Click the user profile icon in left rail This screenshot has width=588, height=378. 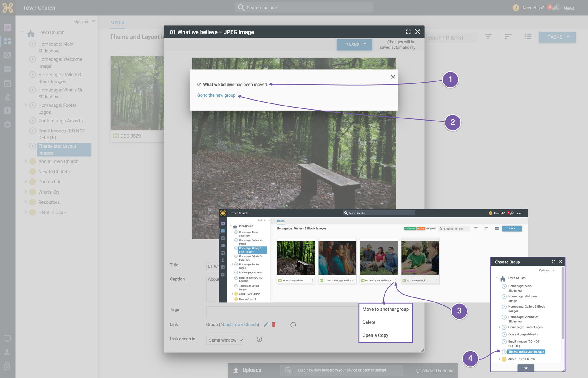point(7,352)
